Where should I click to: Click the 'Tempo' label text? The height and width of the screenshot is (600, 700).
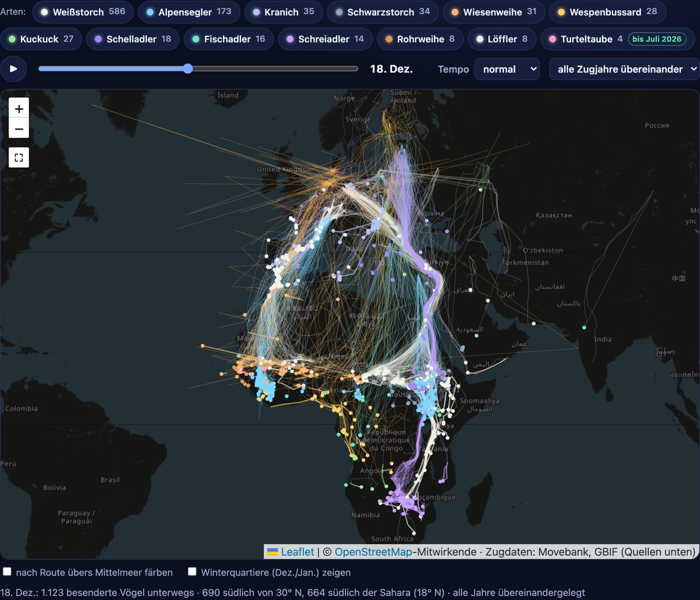pos(453,69)
